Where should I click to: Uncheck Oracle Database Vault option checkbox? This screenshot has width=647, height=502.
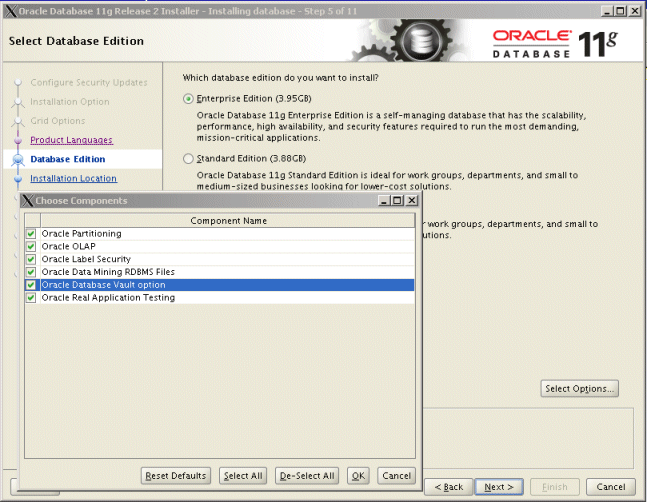click(x=31, y=285)
